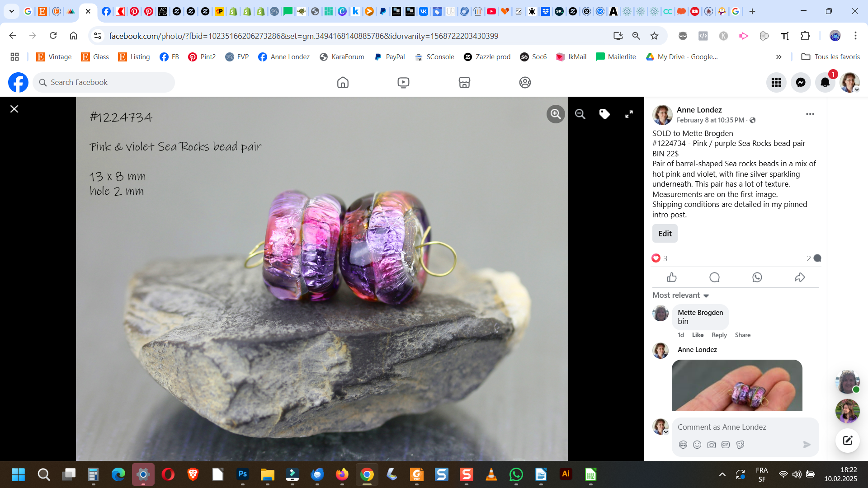868x488 pixels.
Task: Zoom out of the photo
Action: 580,114
